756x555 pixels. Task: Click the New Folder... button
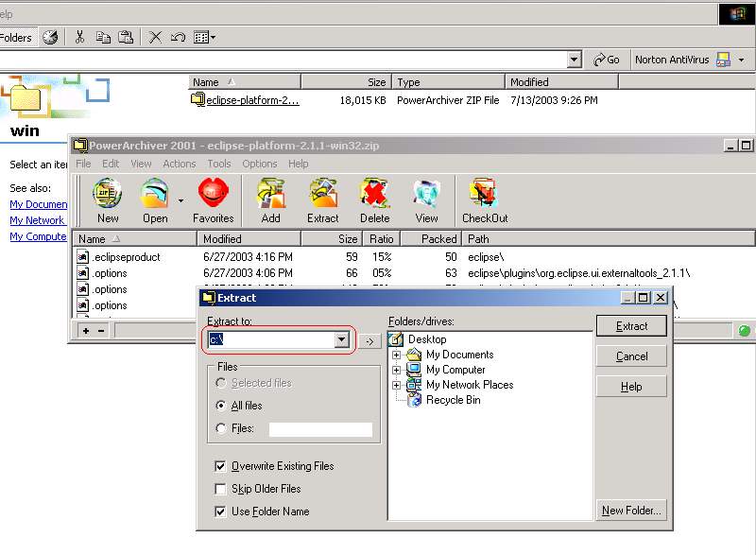coord(631,511)
